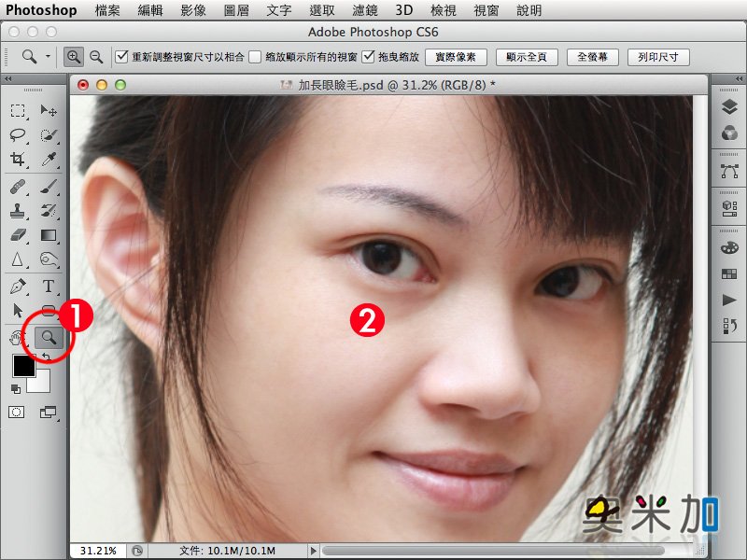Choose the Zoom Out mode in options bar
747x560 pixels.
coord(96,57)
